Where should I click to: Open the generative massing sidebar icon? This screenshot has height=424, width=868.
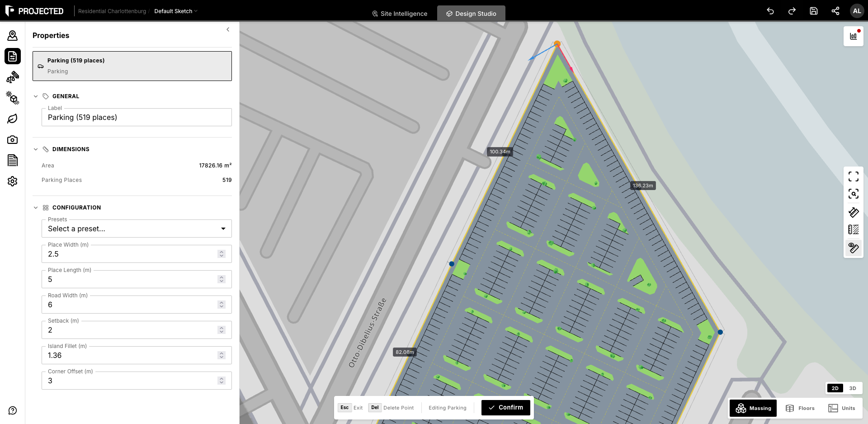[x=13, y=98]
